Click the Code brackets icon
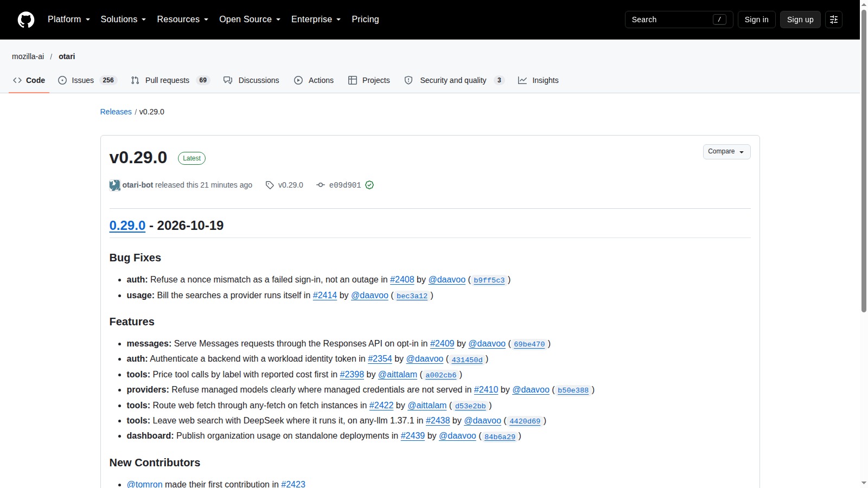868x488 pixels. pos(17,80)
